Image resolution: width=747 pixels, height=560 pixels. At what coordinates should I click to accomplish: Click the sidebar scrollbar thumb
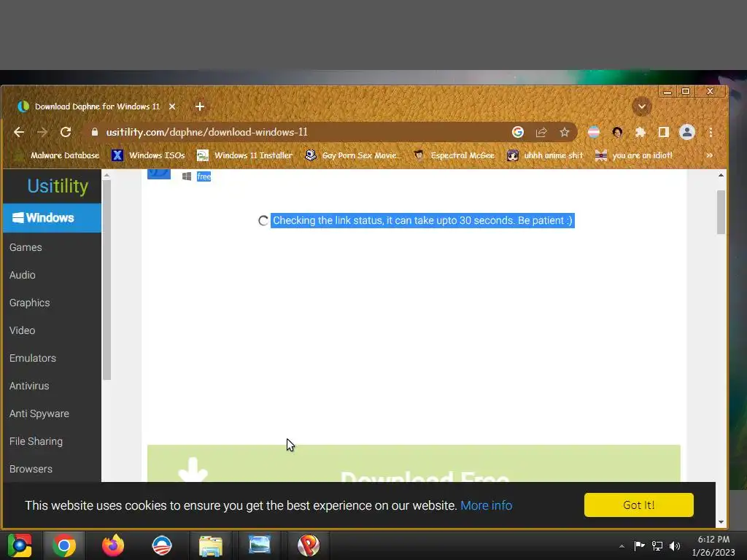107,280
